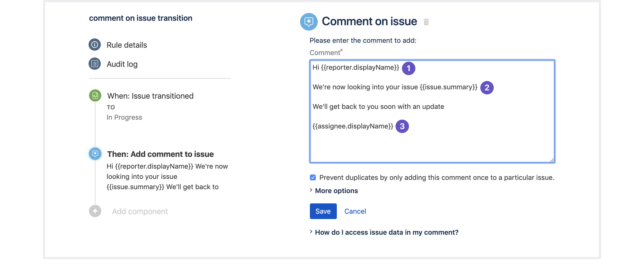
Task: Click the purple annotation marker number 2
Action: pyautogui.click(x=487, y=88)
